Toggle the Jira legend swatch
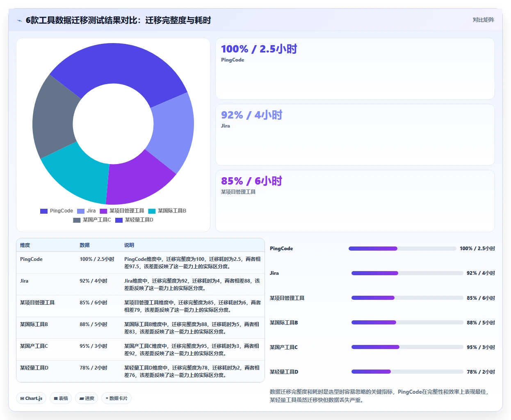Viewport: 511px width, 420px height. tap(81, 211)
